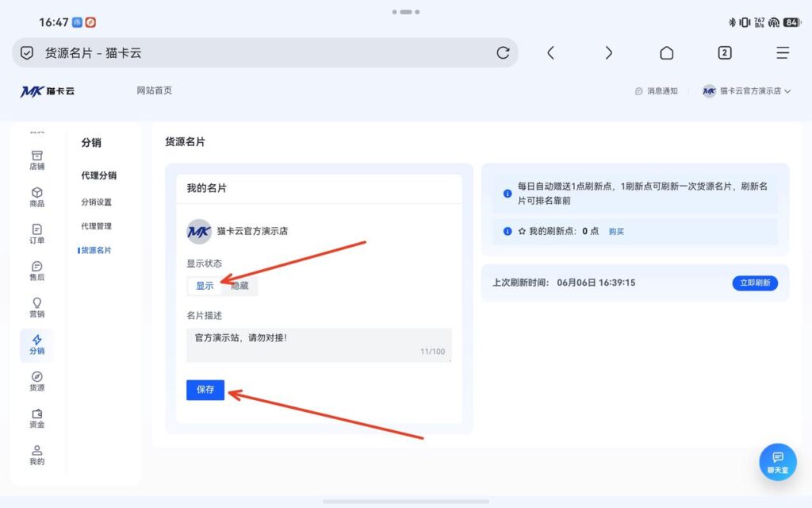Open 分销设置 in the submenu
The image size is (812, 508).
pyautogui.click(x=96, y=202)
